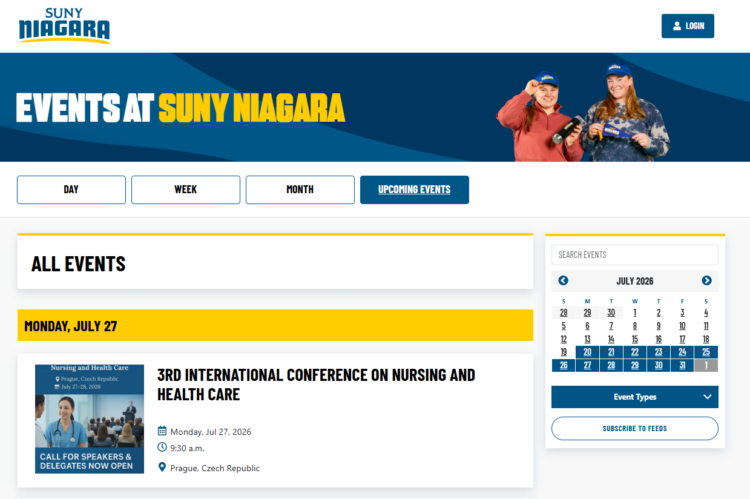Select highlighted July 28 in calendar
This screenshot has width=750, height=499.
pyautogui.click(x=611, y=366)
